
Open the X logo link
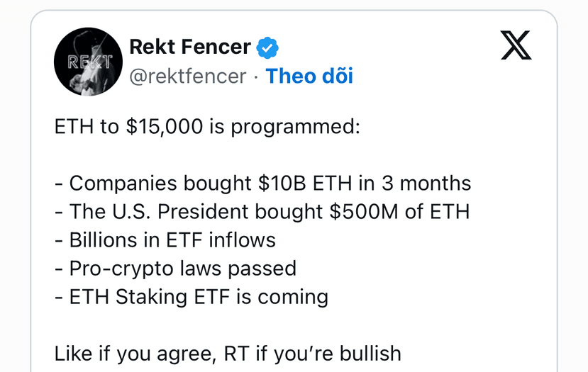(x=516, y=45)
